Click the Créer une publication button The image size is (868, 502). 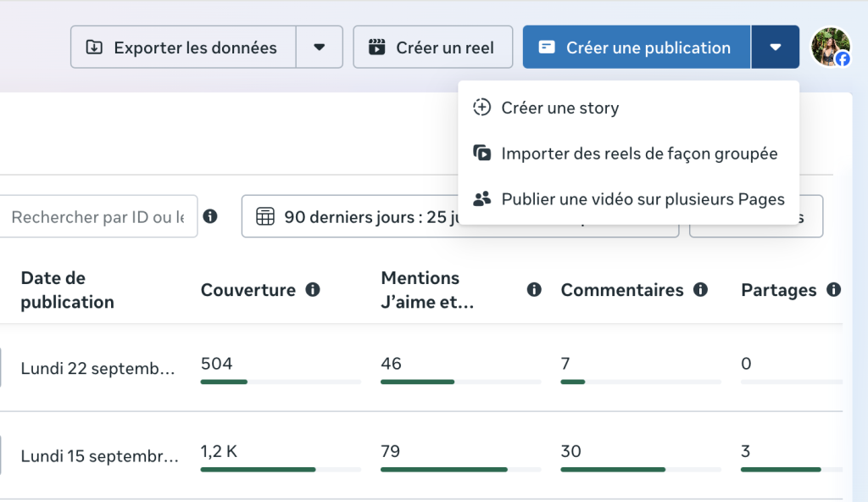tap(637, 47)
